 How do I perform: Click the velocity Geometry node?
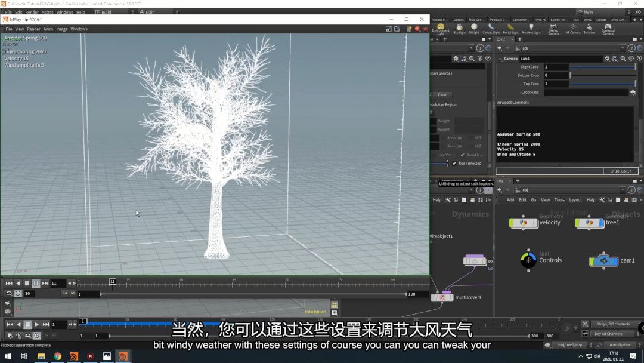pos(524,223)
